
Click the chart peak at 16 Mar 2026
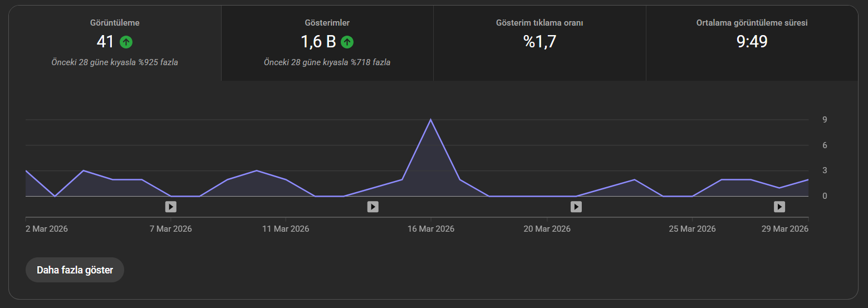click(430, 120)
